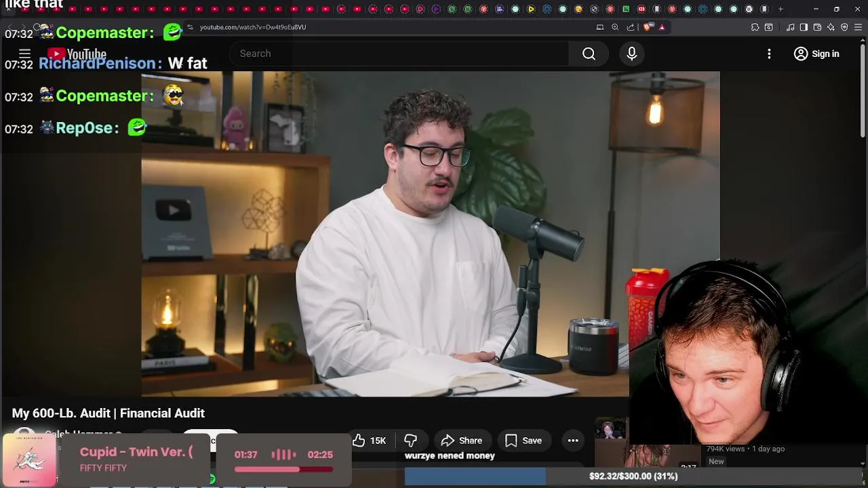The width and height of the screenshot is (868, 488).
Task: Switch to the tab with 123 icon
Action: (x=641, y=9)
